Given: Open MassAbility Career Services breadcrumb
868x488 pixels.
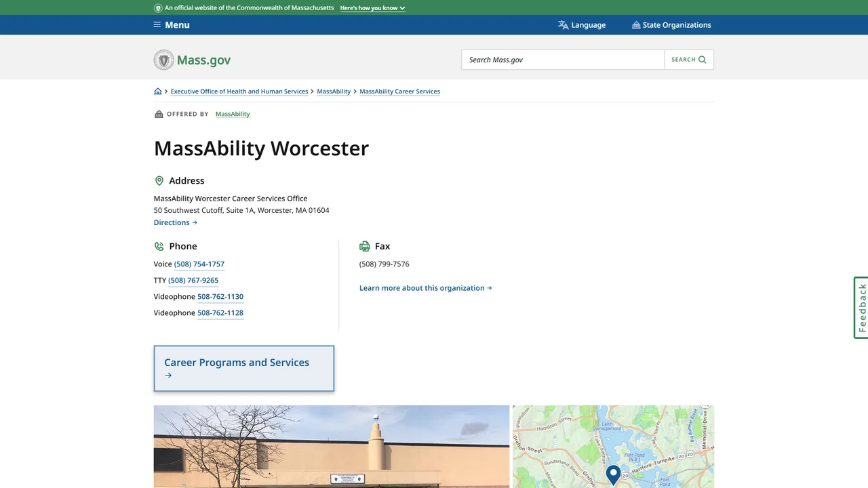Looking at the screenshot, I should click(399, 91).
